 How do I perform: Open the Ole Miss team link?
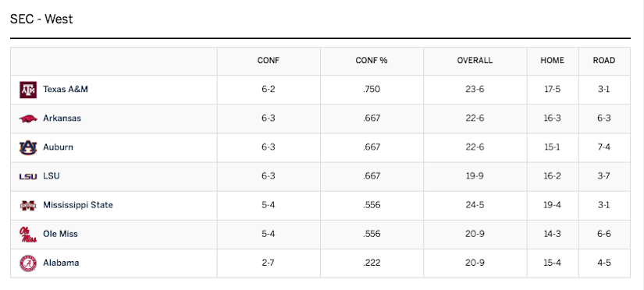point(60,234)
